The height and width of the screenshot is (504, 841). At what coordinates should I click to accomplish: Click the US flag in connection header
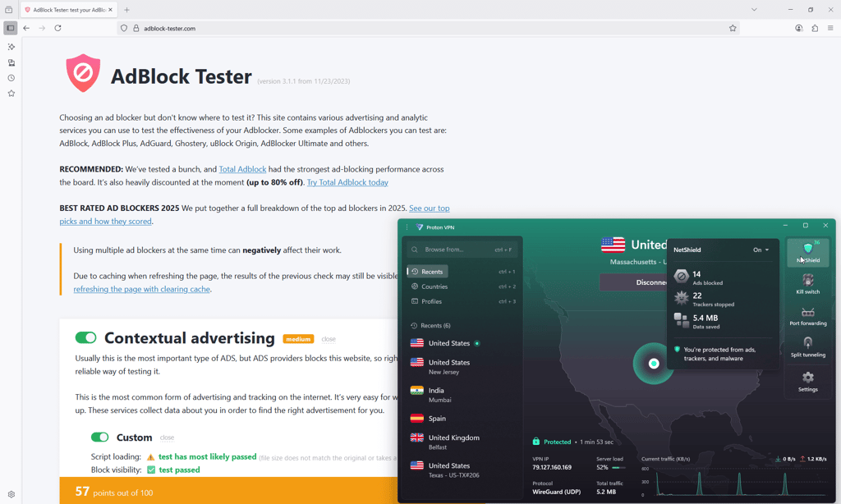tap(613, 245)
